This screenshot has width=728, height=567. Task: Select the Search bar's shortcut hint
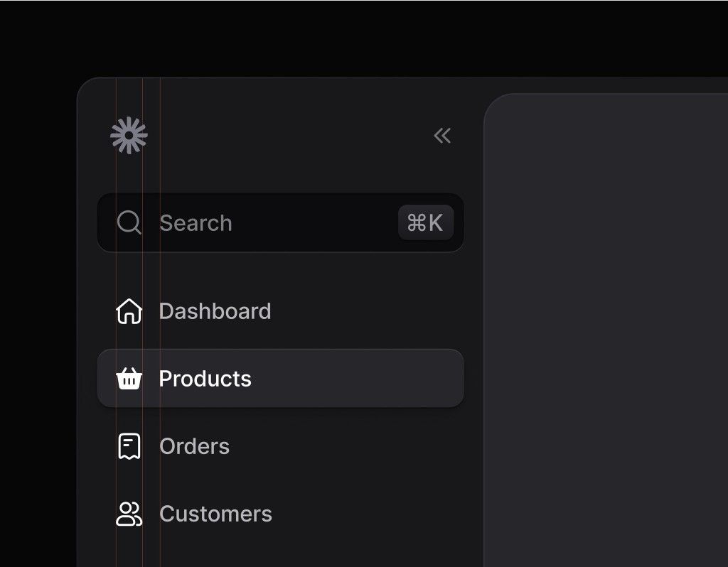coord(424,222)
